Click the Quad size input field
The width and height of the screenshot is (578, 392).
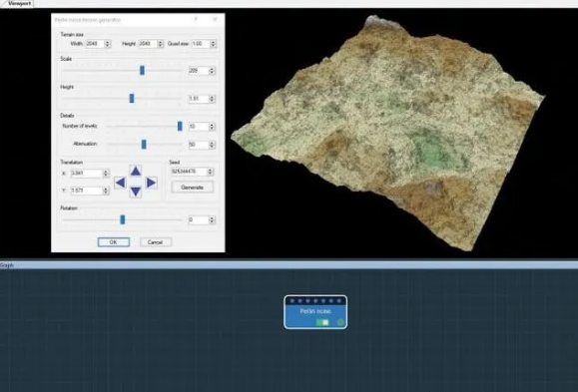201,44
